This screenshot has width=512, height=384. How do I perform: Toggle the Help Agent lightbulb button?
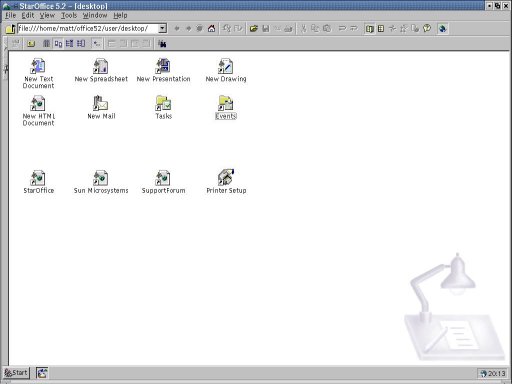[x=427, y=29]
